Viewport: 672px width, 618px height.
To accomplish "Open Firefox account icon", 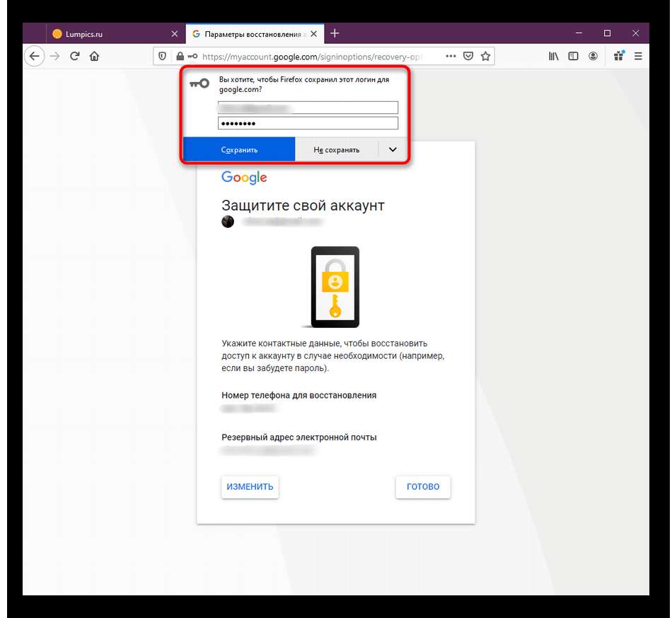I will coord(593,56).
